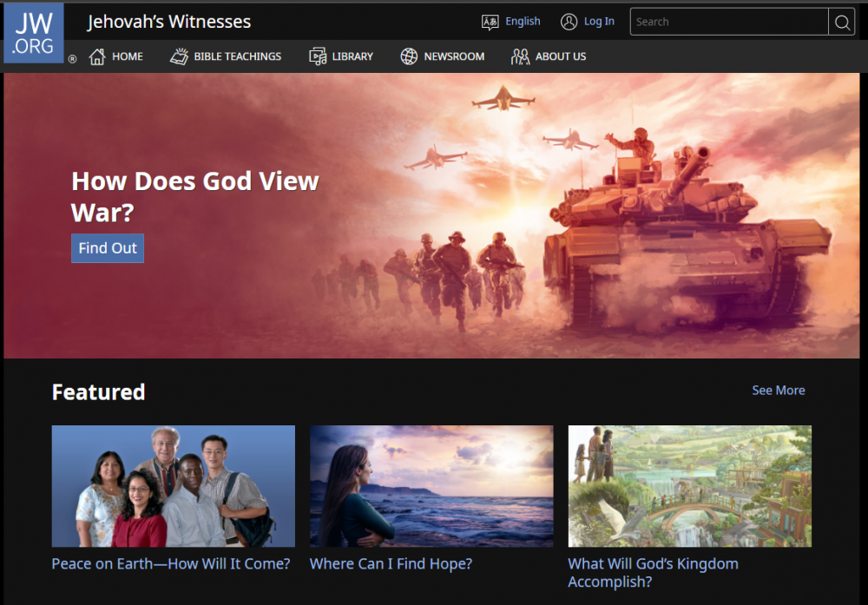Open 'Where Can I Find Hope?' link
This screenshot has width=868, height=605.
[391, 564]
